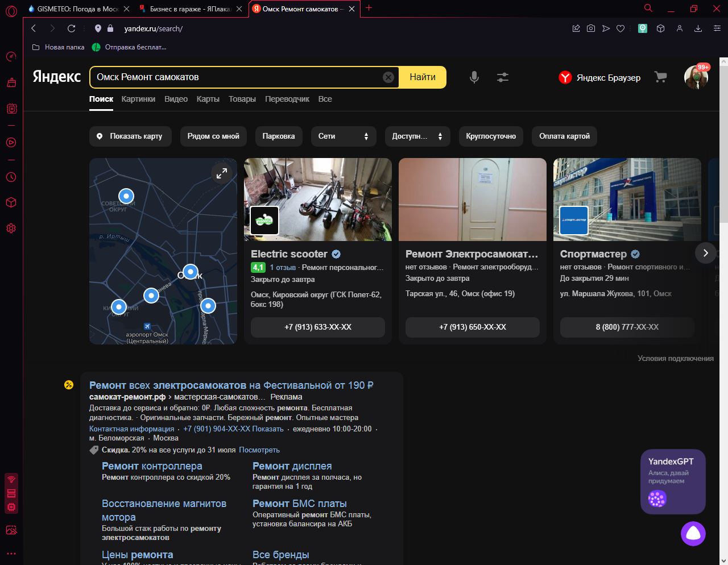Image resolution: width=728 pixels, height=565 pixels.
Task: Open the 'Все' services tab
Action: click(325, 99)
